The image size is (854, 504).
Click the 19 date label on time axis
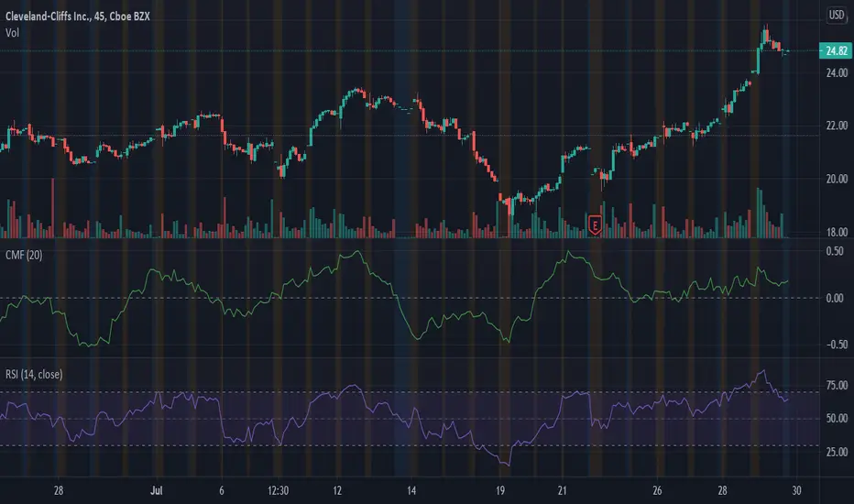pos(500,490)
